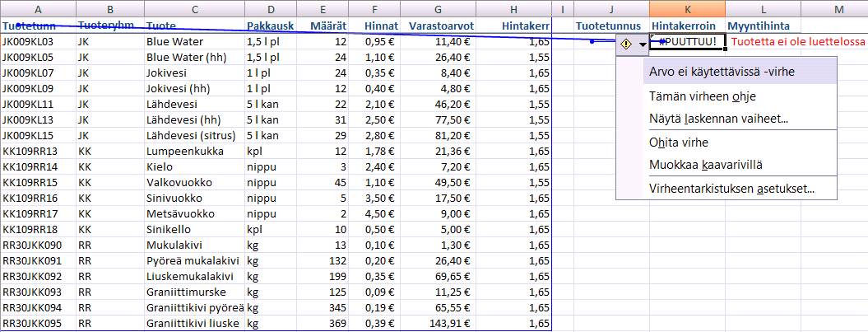
Task: Select cell with product code JK009KL03
Action: pyautogui.click(x=38, y=42)
